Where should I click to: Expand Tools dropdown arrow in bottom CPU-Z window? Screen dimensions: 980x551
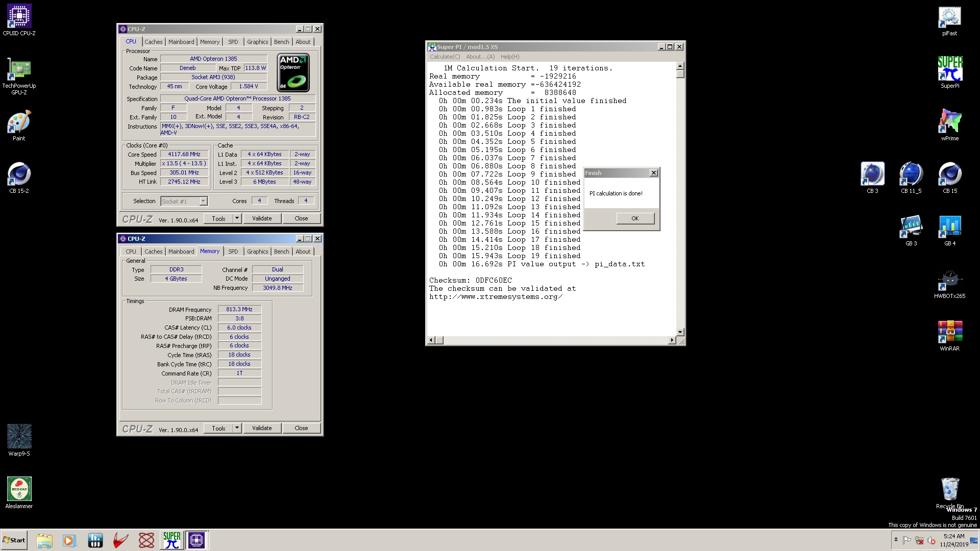pyautogui.click(x=237, y=428)
